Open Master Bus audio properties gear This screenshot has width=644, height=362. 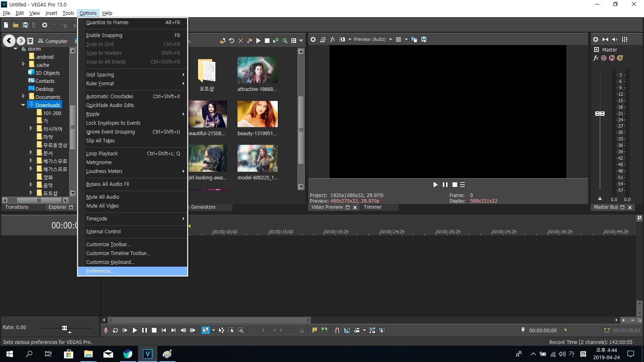(x=596, y=39)
